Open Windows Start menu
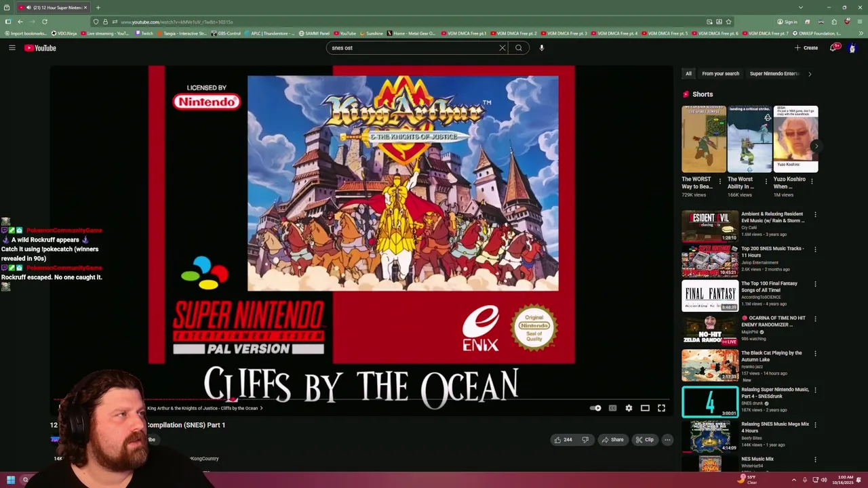This screenshot has width=868, height=488. coord(10,480)
